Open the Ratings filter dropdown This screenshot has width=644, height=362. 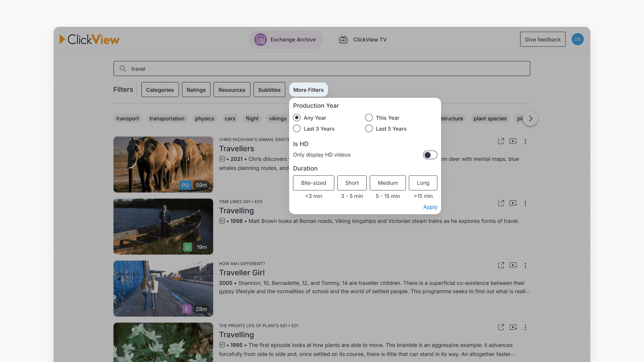tap(196, 89)
